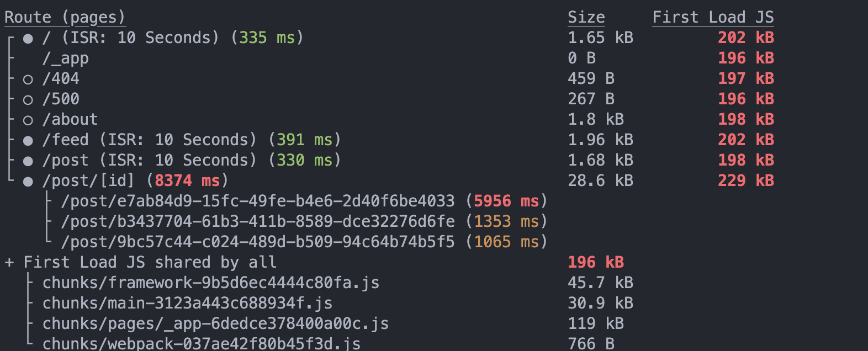
Task: Click the /_app route entry
Action: coord(65,59)
